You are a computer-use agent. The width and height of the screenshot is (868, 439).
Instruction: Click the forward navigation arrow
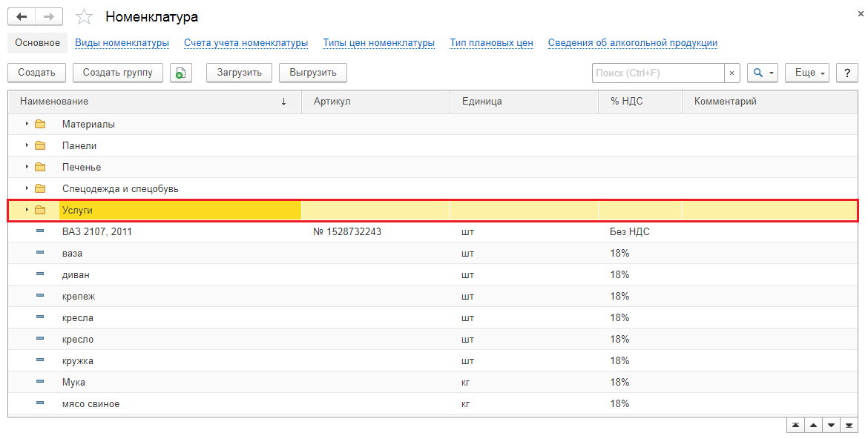pyautogui.click(x=49, y=16)
